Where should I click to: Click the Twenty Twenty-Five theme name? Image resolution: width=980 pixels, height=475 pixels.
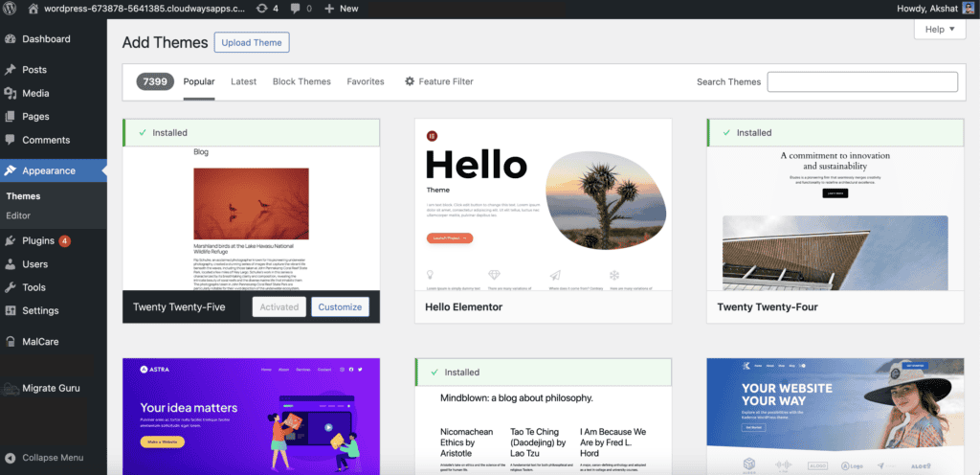(x=179, y=306)
